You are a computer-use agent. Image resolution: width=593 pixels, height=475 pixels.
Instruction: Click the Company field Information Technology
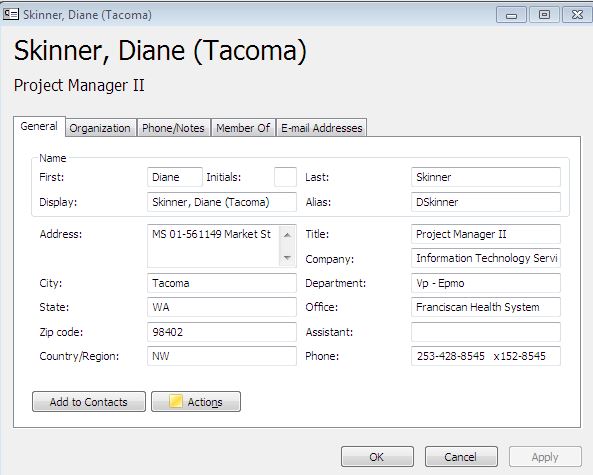pos(486,258)
